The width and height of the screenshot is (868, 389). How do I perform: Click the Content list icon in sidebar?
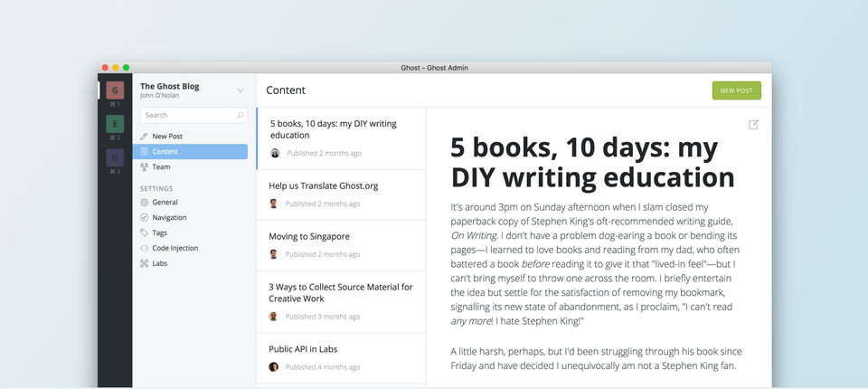pyautogui.click(x=144, y=152)
